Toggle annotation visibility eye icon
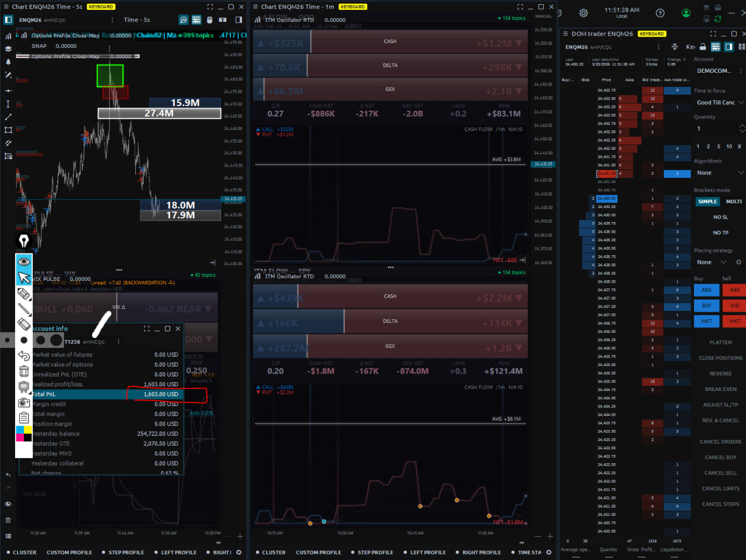 coord(24,261)
